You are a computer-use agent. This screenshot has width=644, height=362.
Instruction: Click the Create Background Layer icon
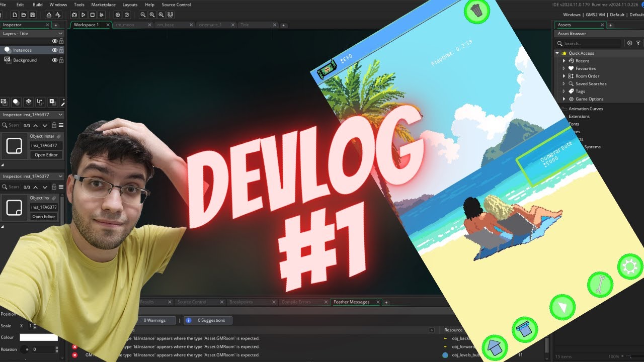[x=4, y=102]
